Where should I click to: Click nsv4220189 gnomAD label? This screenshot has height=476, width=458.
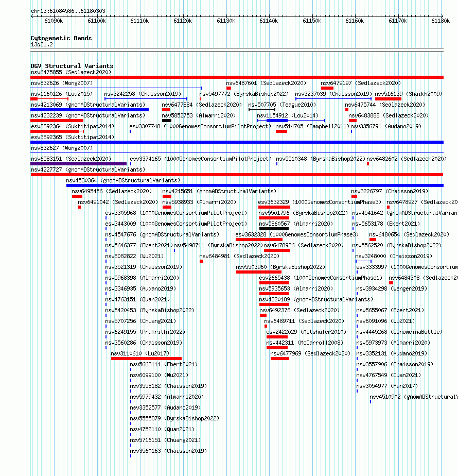pyautogui.click(x=316, y=300)
